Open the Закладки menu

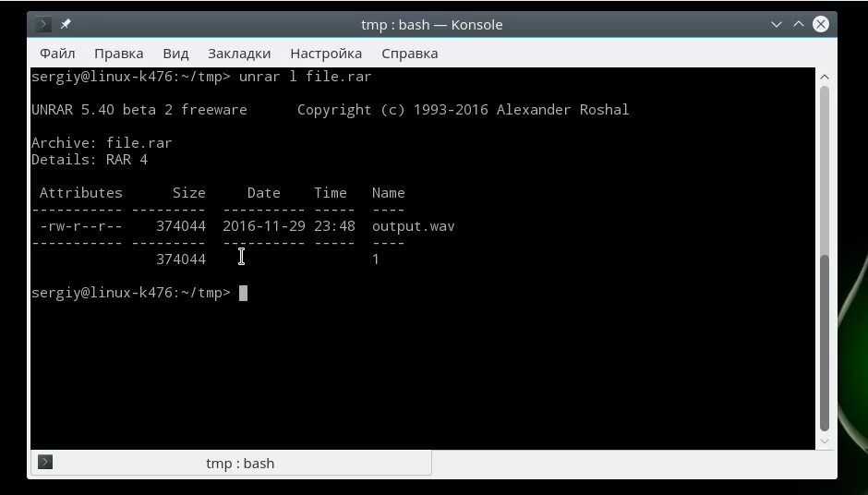coord(239,54)
